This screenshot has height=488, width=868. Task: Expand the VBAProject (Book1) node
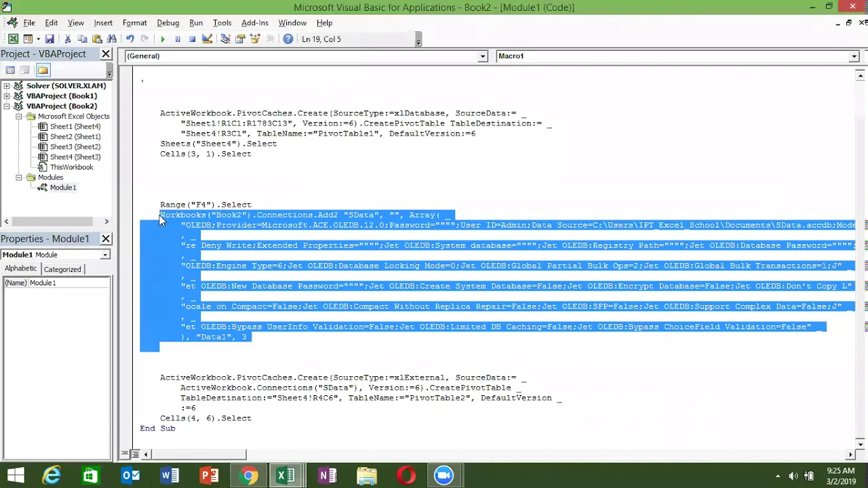[x=7, y=96]
